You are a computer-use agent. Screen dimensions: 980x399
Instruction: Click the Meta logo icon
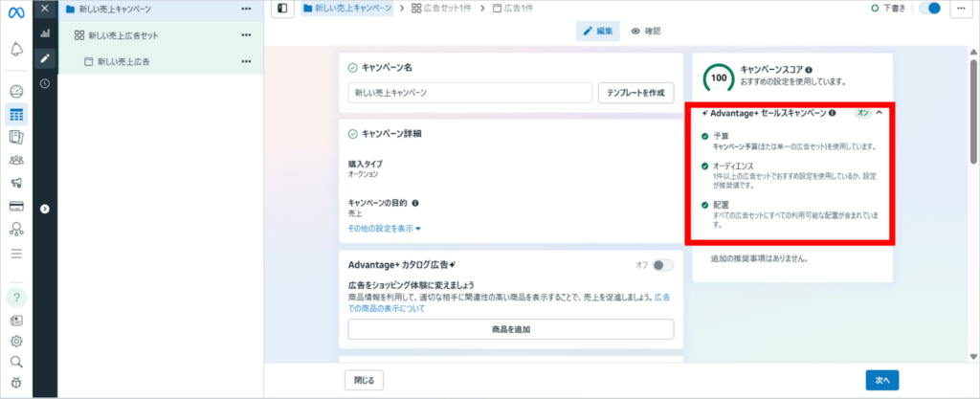(x=16, y=13)
